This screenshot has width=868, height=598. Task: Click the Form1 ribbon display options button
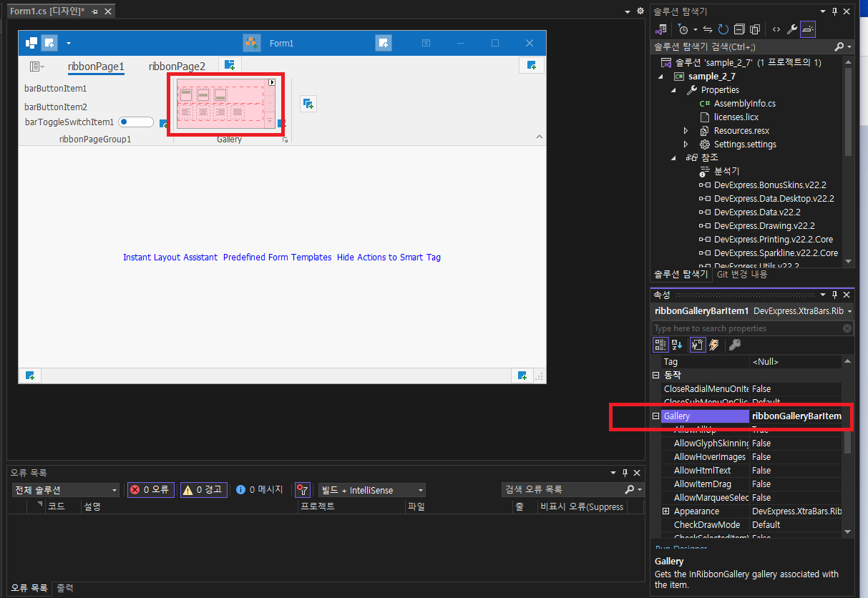pyautogui.click(x=426, y=44)
